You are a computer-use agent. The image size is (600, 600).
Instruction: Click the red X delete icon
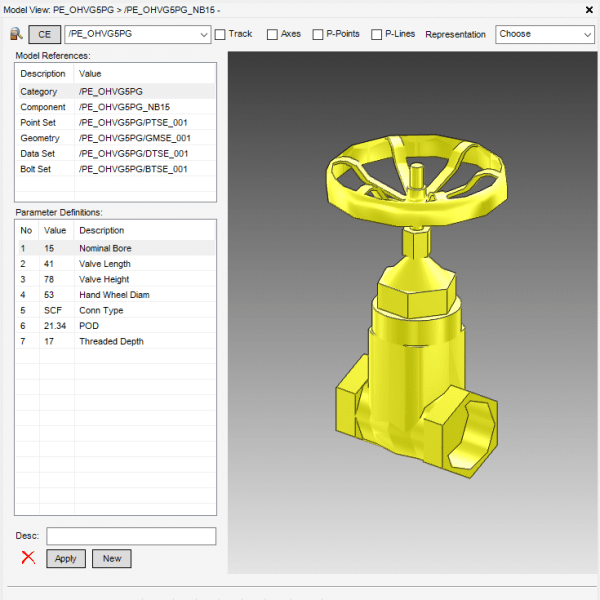coord(28,558)
